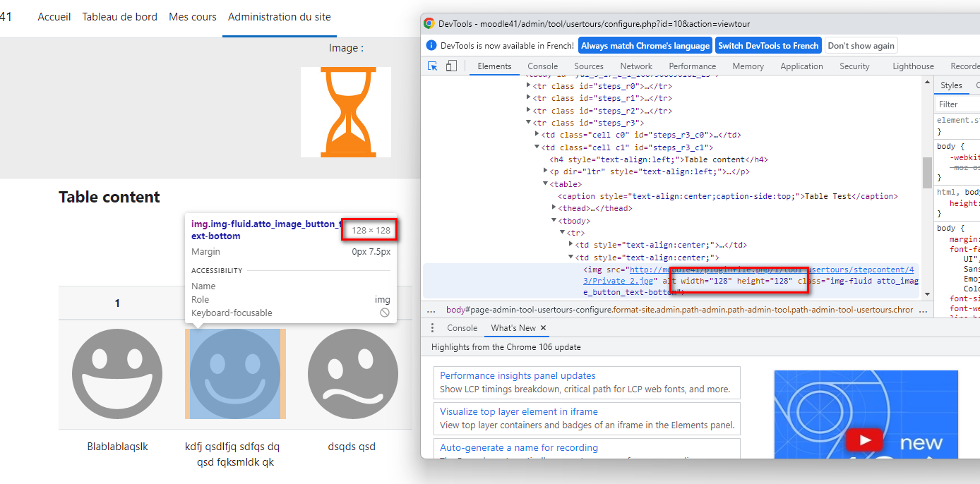Open the Memory tab

[748, 66]
